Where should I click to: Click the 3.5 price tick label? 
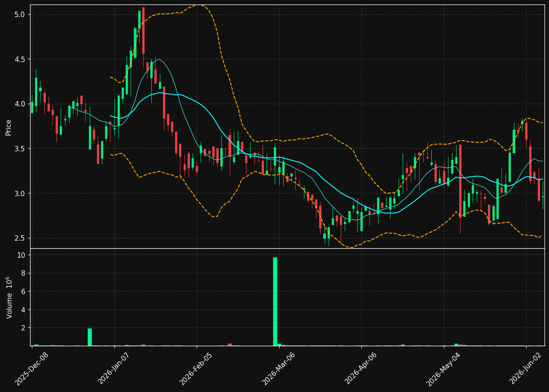click(21, 149)
